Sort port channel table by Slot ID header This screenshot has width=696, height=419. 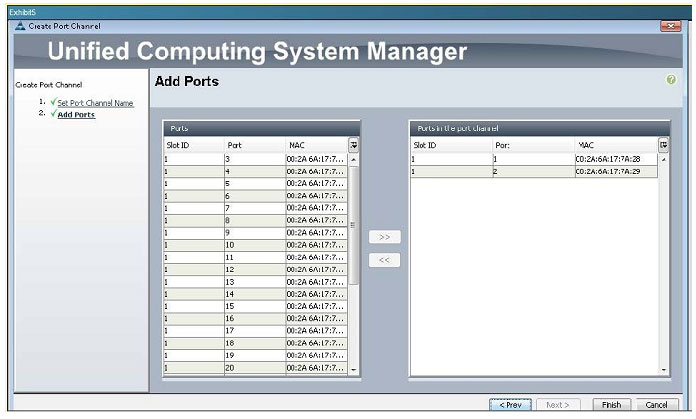[x=452, y=145]
